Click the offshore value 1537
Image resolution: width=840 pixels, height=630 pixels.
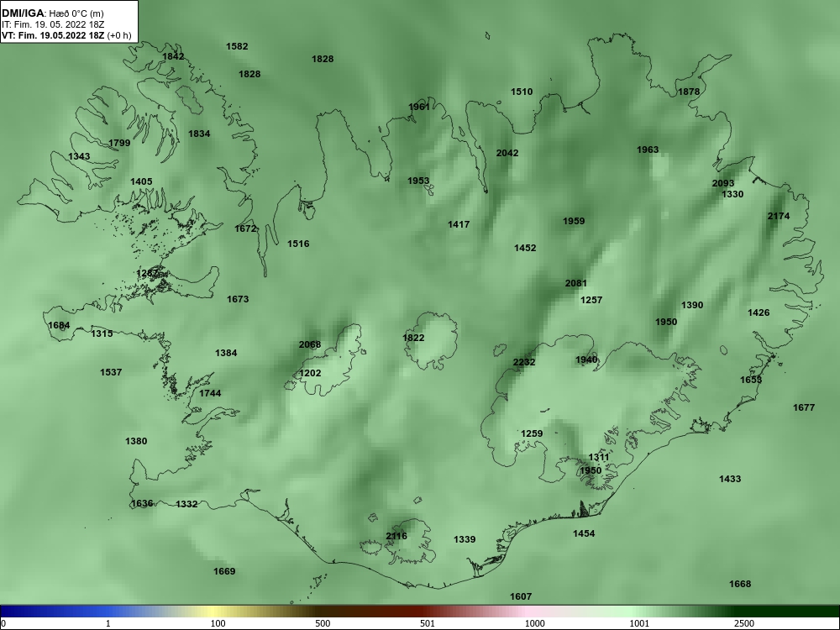click(110, 372)
